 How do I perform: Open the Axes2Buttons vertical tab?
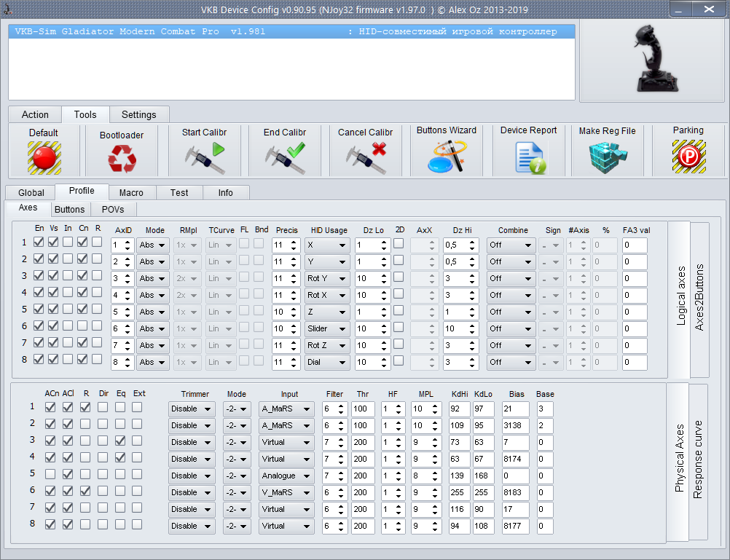click(x=699, y=298)
